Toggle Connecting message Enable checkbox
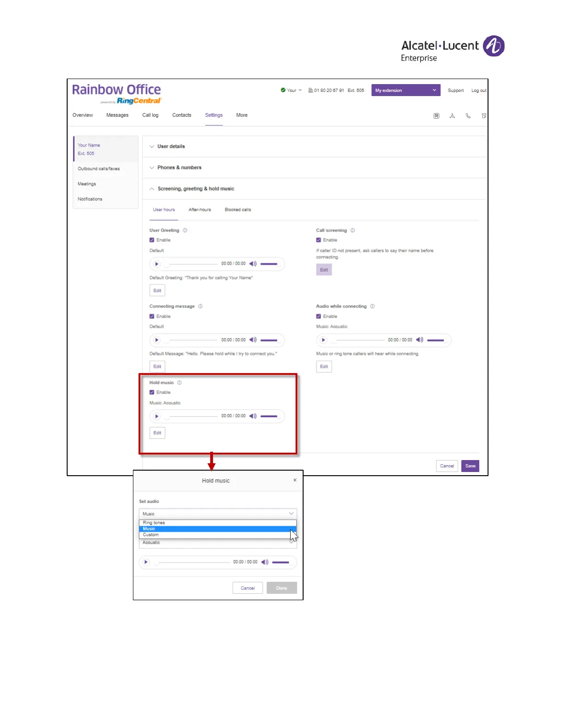Image resolution: width=563 pixels, height=728 pixels. [152, 316]
